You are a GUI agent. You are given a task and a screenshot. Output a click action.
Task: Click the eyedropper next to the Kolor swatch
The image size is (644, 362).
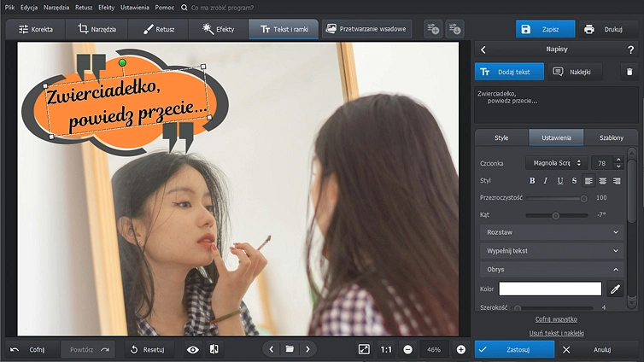pyautogui.click(x=617, y=289)
